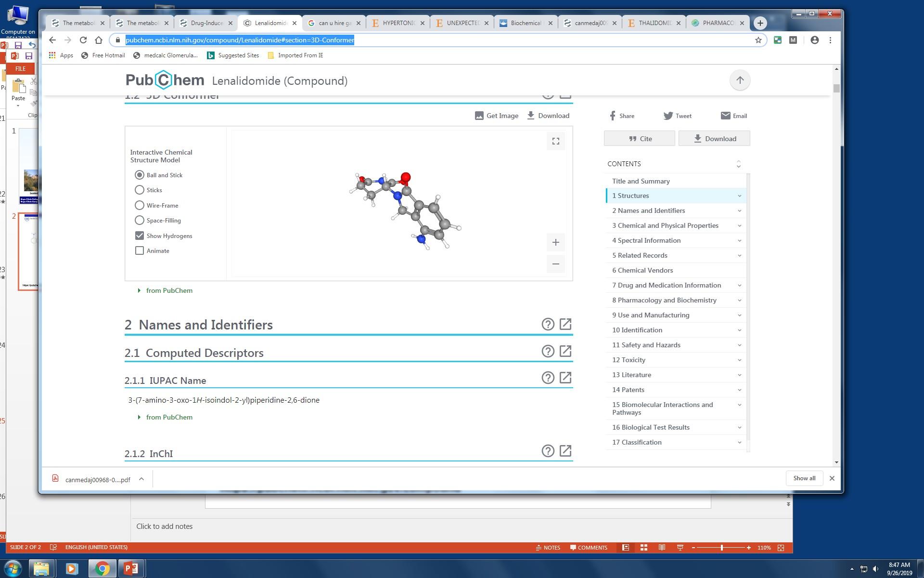
Task: Open help for IUPAC Name
Action: point(548,378)
